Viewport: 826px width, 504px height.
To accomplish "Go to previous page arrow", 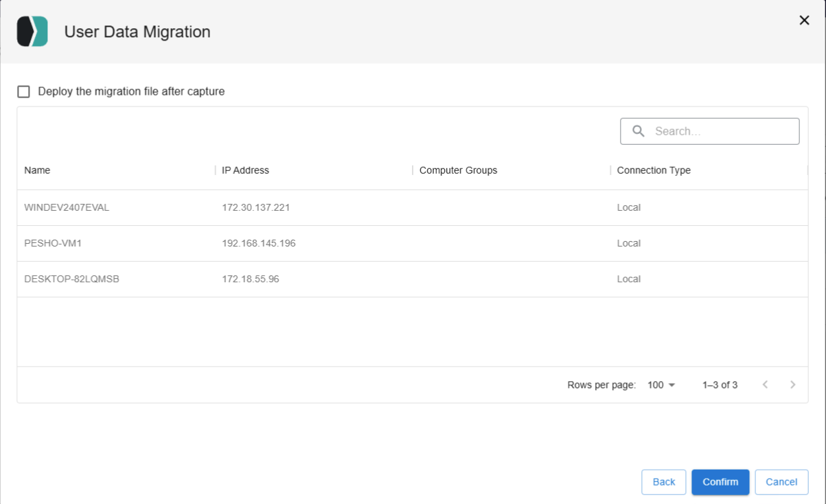I will tap(765, 385).
